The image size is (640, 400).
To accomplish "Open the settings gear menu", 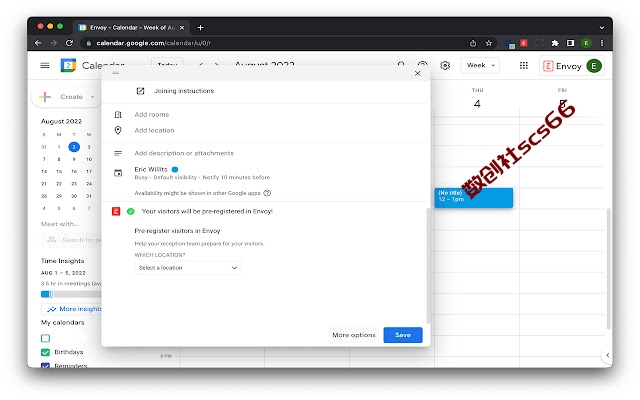I will pyautogui.click(x=445, y=65).
